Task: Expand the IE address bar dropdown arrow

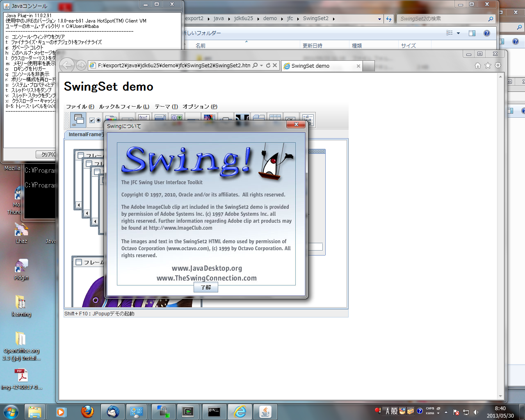Action: tap(262, 66)
